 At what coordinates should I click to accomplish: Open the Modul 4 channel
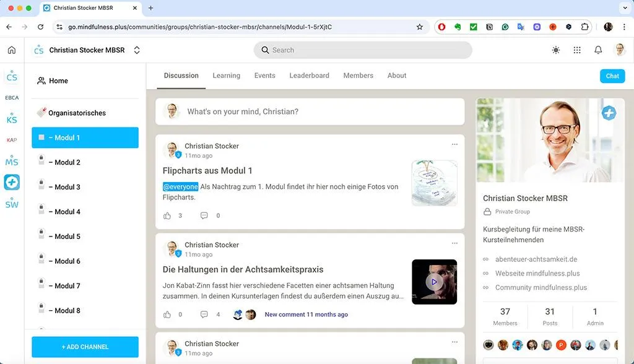[85, 212]
